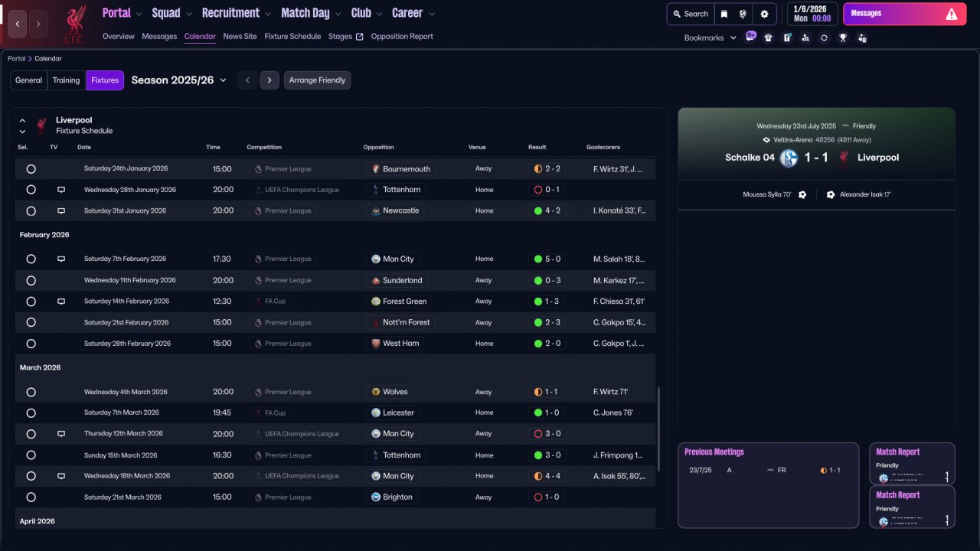Open the Season 2025/26 dropdown
The image size is (980, 551).
(x=179, y=80)
